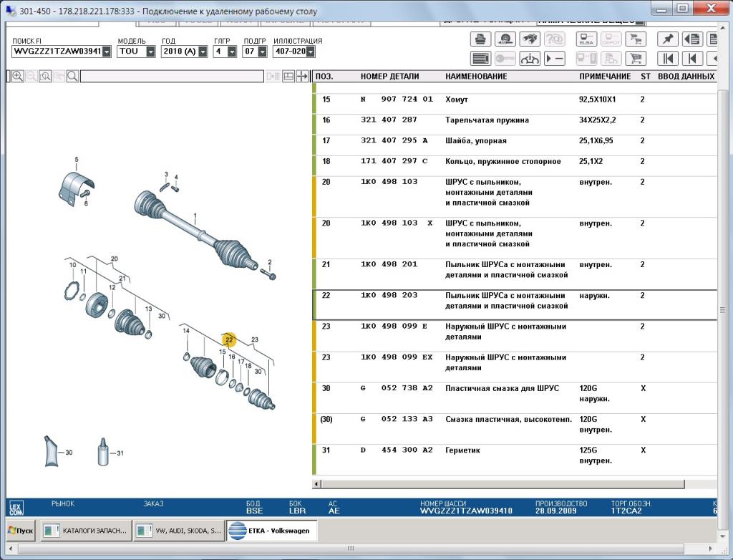Select part row 1K0 498 103 X

[x=514, y=238]
